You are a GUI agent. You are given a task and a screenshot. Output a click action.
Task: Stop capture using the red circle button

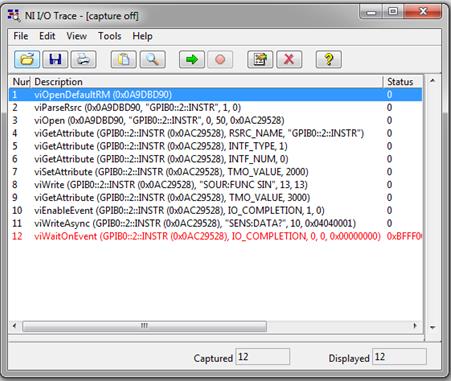[220, 59]
